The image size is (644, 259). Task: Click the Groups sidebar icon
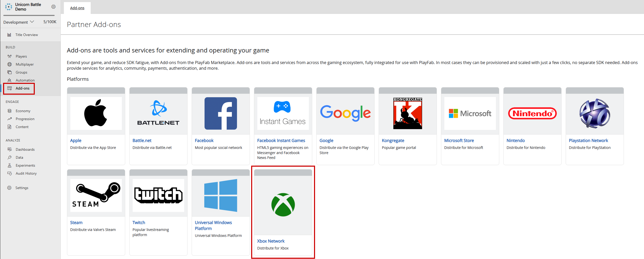pyautogui.click(x=10, y=72)
